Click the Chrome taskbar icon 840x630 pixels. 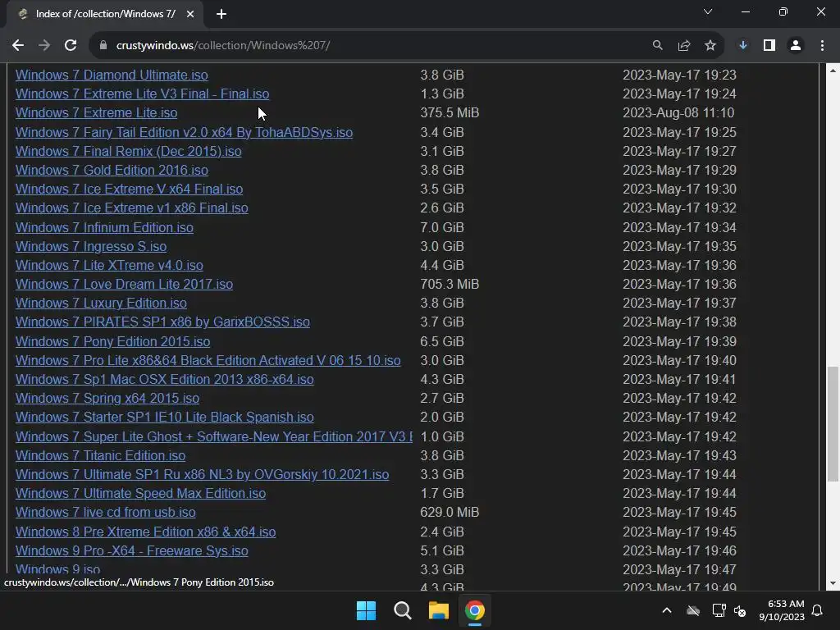[x=475, y=610]
